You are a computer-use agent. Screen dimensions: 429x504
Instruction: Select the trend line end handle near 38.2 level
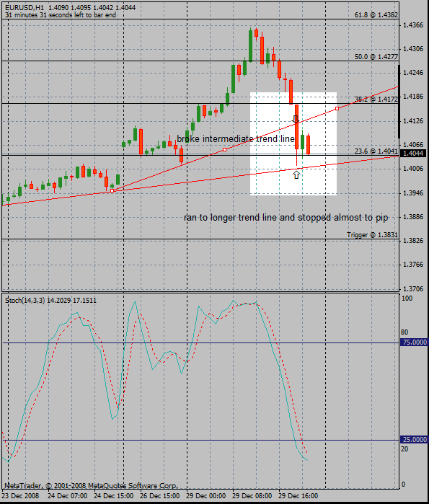tap(337, 109)
